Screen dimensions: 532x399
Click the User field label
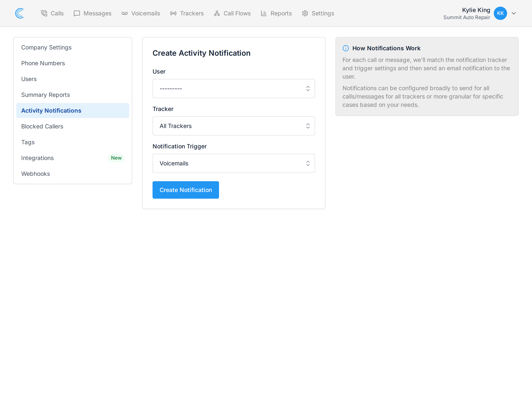(159, 72)
